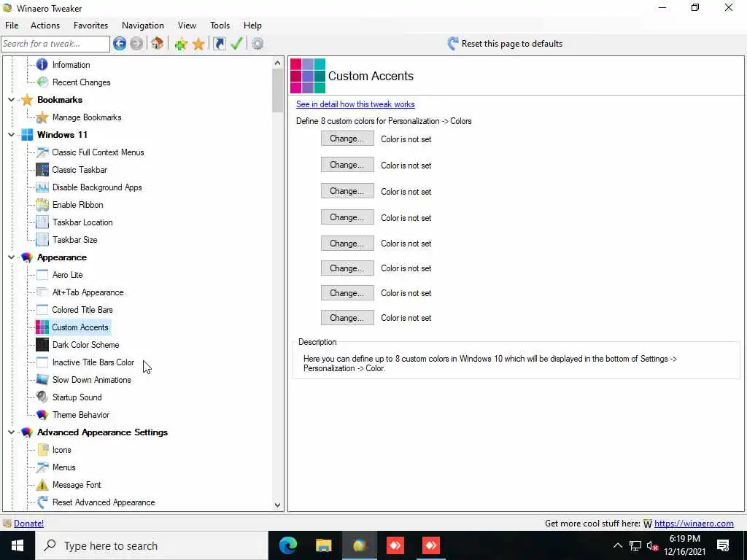Open File Explorer from the taskbar
Viewport: 747px width, 560px height.
coord(323,545)
